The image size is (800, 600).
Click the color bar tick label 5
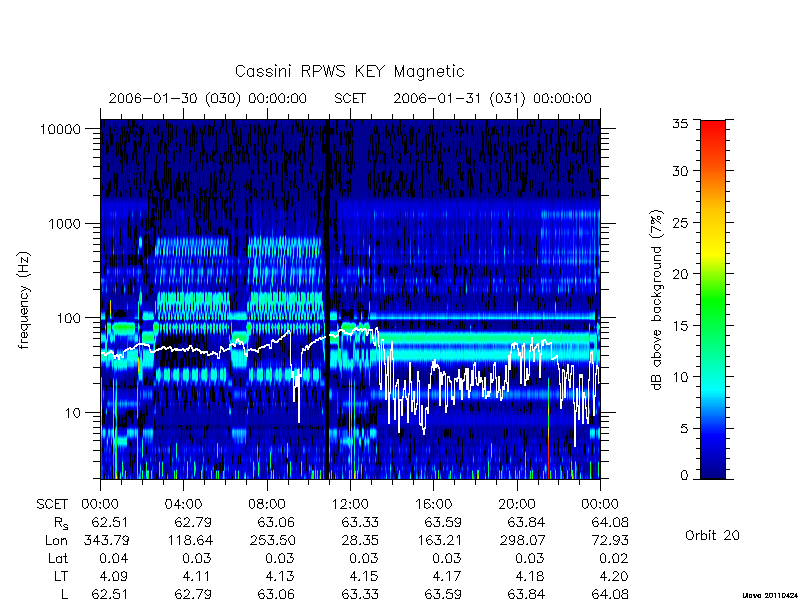tap(684, 429)
